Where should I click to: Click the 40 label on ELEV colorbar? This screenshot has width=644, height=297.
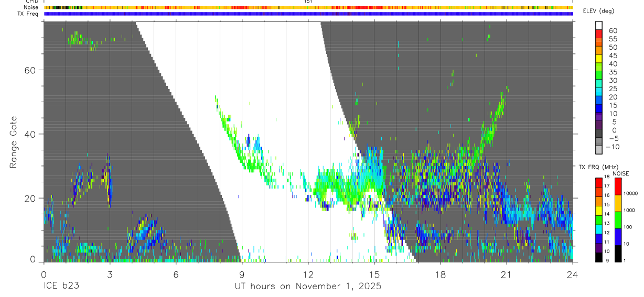[613, 64]
